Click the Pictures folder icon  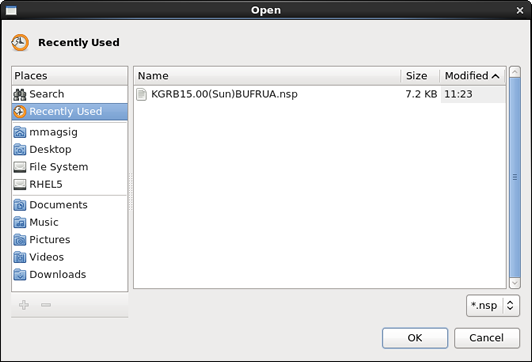pos(20,240)
